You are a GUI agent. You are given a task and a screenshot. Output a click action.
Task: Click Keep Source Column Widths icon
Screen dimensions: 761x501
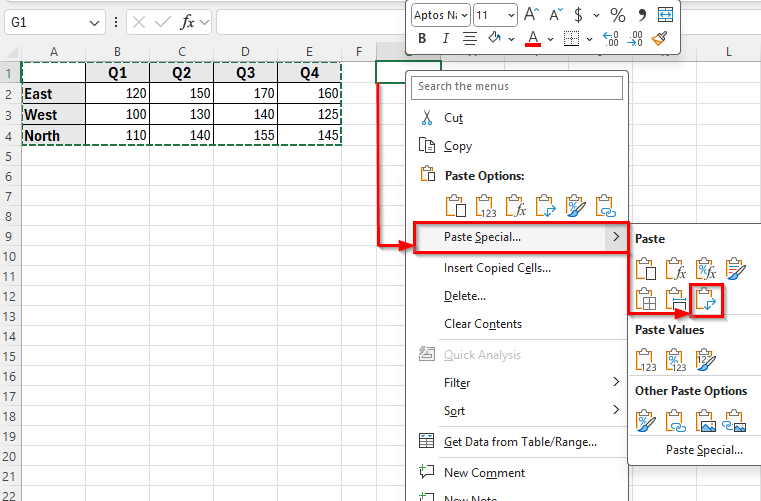(676, 300)
